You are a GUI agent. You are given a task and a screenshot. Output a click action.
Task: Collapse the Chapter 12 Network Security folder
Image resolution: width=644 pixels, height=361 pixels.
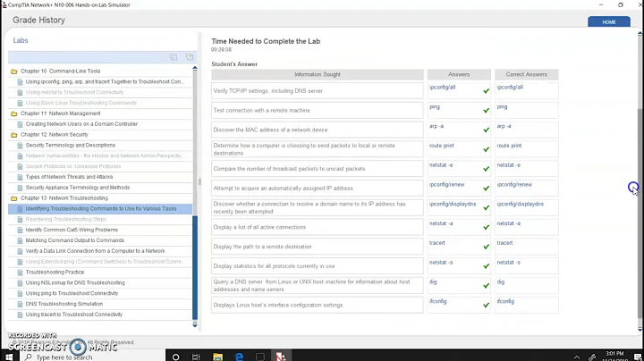13,134
